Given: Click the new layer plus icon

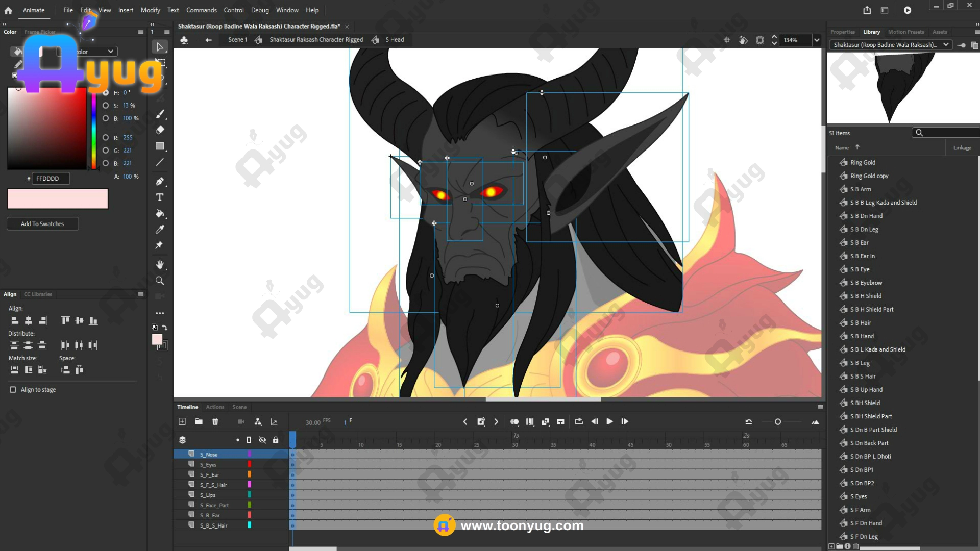Looking at the screenshot, I should [x=182, y=421].
